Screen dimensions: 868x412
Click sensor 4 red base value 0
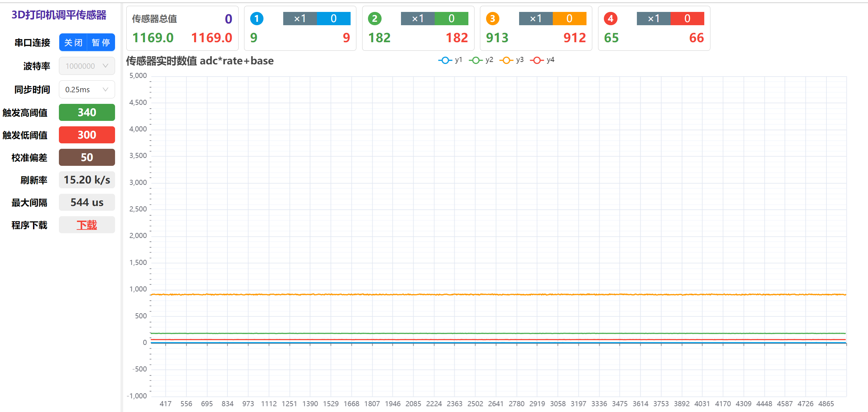[687, 19]
